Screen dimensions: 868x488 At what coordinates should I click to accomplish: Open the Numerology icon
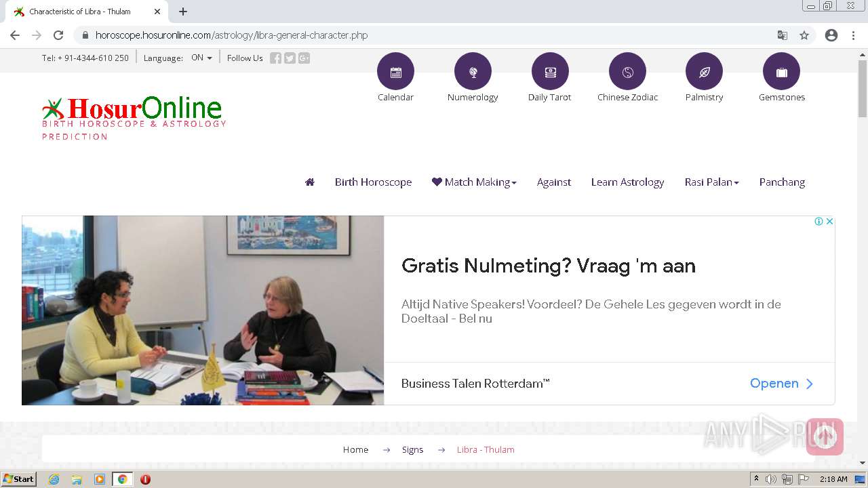tap(473, 71)
